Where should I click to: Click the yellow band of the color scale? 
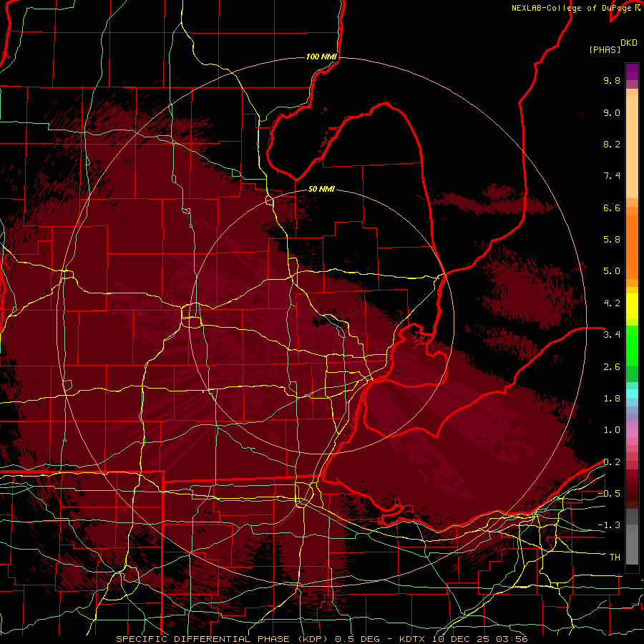pyautogui.click(x=632, y=306)
